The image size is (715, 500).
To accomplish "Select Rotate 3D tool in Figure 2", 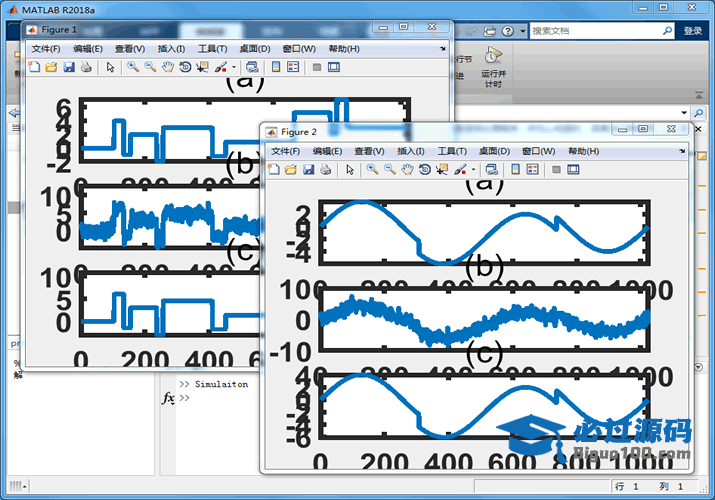I will point(425,170).
